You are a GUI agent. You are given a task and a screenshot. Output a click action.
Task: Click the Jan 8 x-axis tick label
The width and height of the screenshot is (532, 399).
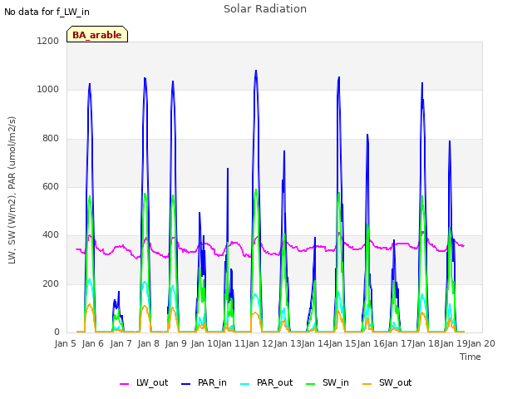click(148, 343)
